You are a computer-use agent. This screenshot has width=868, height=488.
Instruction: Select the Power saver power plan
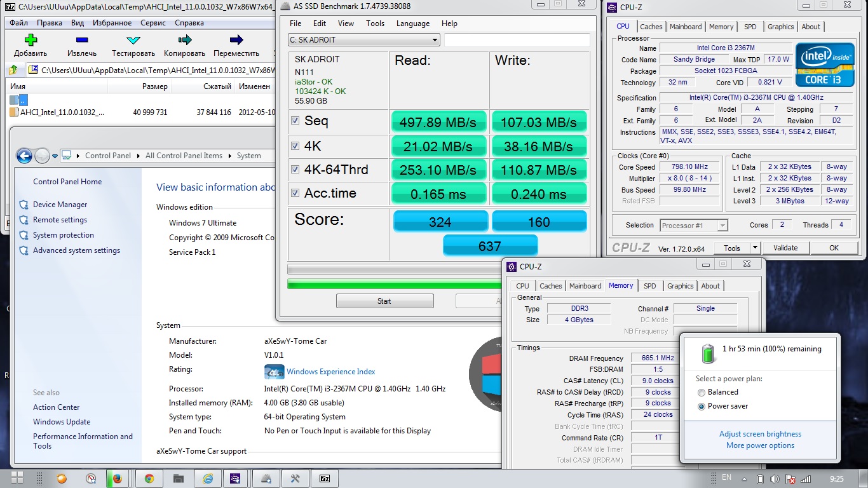702,406
